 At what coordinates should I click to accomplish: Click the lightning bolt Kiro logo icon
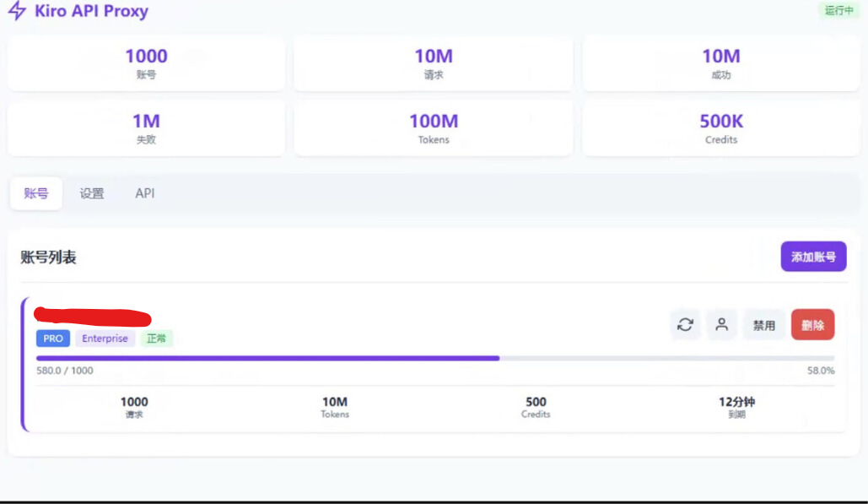coord(17,10)
